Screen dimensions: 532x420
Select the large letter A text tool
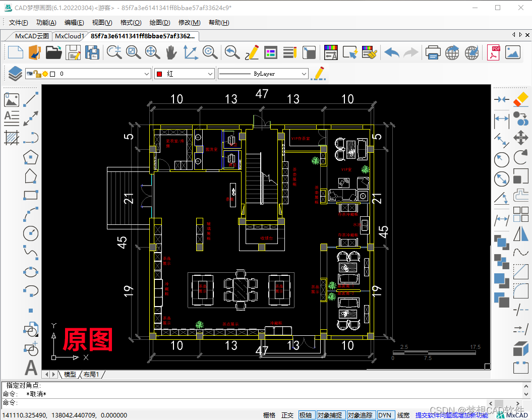point(31,368)
